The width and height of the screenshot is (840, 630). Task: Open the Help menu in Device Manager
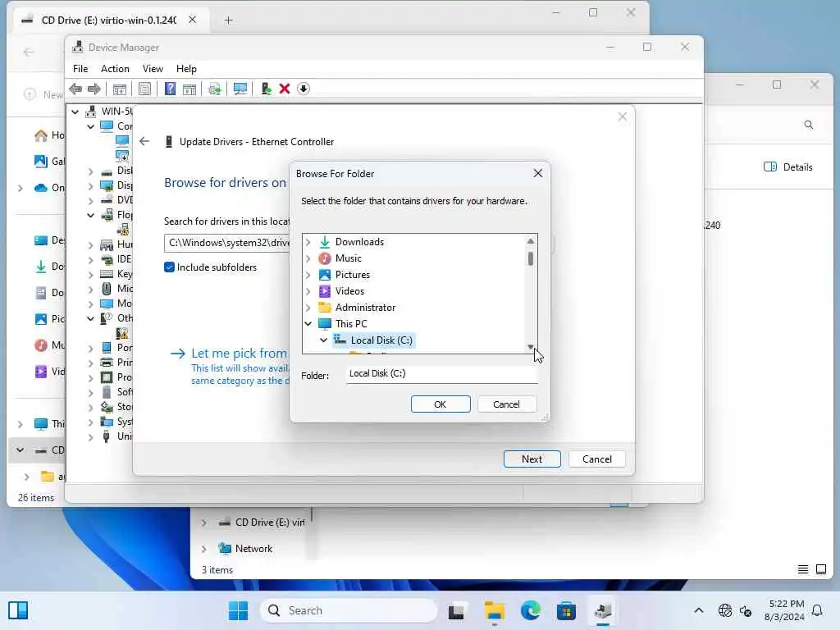(186, 69)
